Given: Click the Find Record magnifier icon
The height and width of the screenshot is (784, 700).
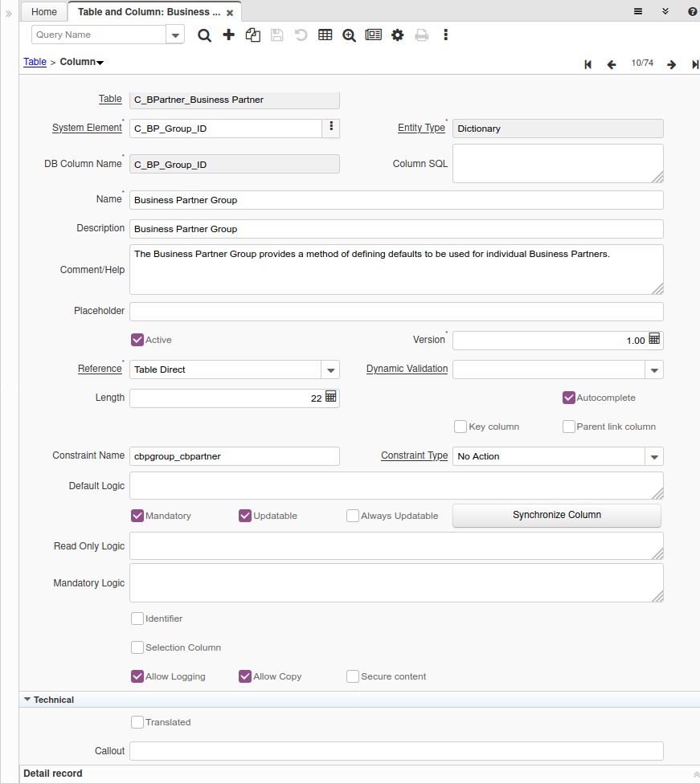Looking at the screenshot, I should click(x=205, y=35).
